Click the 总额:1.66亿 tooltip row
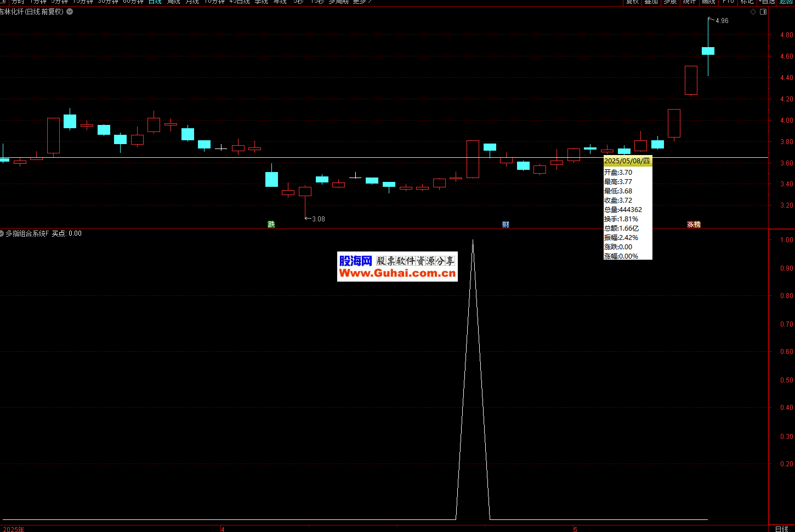This screenshot has height=532, width=795. [x=621, y=228]
